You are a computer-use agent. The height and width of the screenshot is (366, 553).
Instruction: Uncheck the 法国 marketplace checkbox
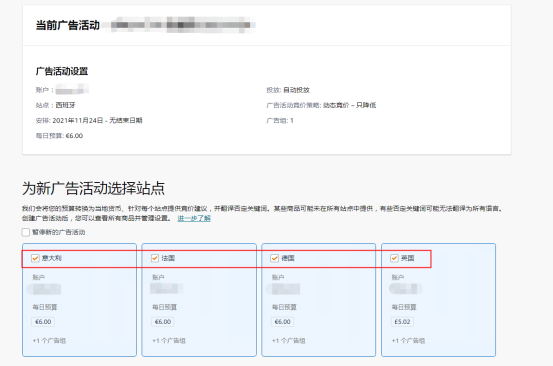point(154,258)
